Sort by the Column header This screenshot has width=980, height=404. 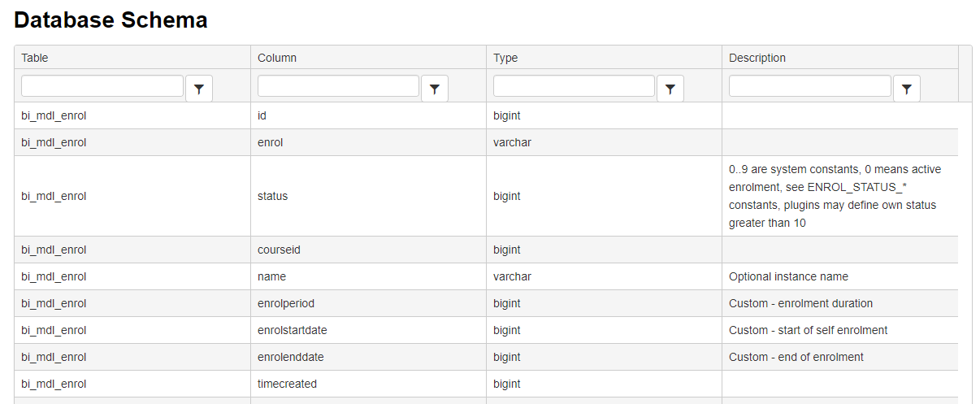pos(277,58)
